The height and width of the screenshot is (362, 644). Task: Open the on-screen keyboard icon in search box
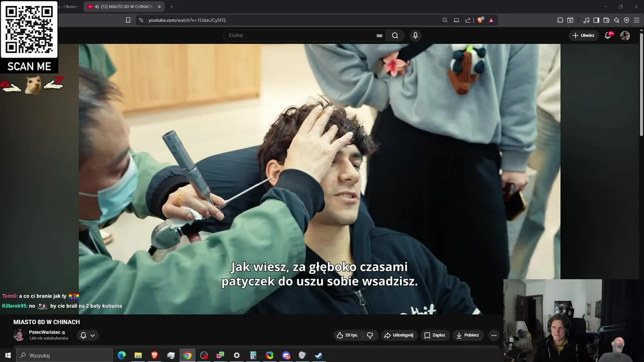coord(379,36)
